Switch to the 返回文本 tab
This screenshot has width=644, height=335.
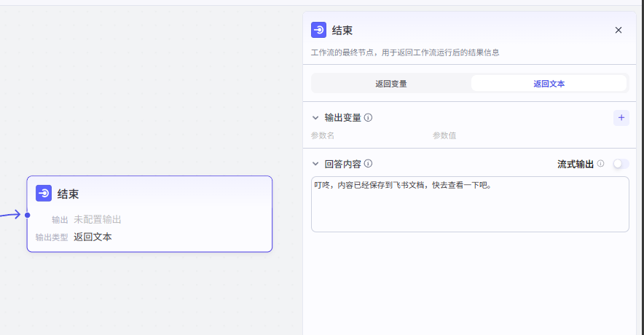(549, 83)
